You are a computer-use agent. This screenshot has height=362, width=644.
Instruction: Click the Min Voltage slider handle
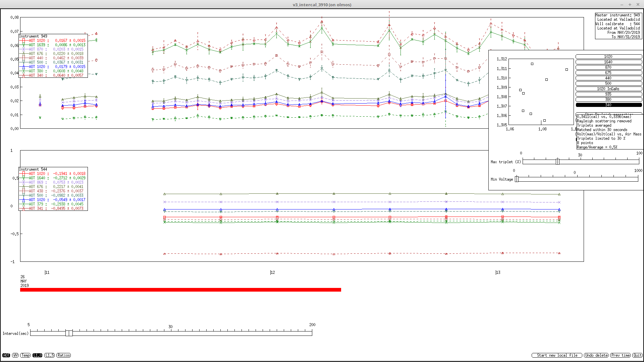517,179
